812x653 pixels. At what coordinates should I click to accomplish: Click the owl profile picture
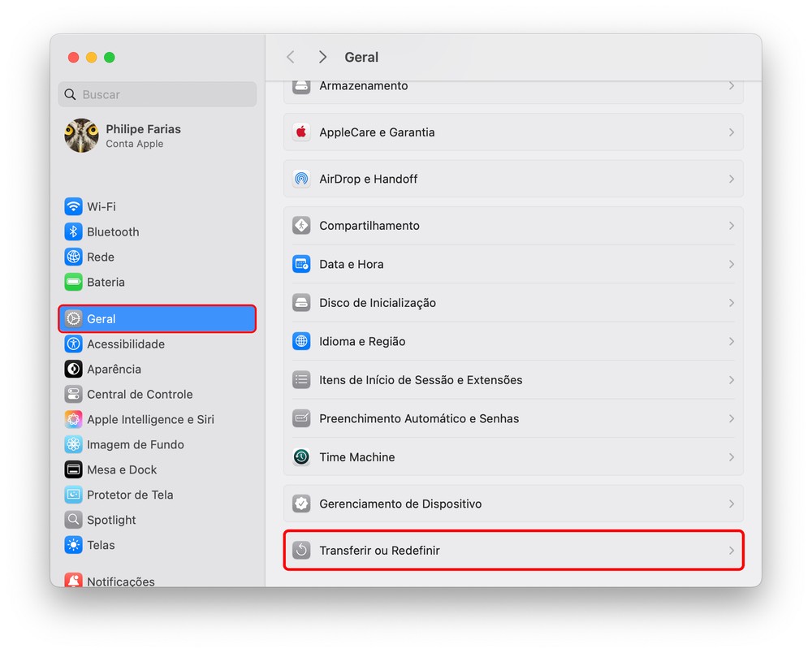(81, 136)
